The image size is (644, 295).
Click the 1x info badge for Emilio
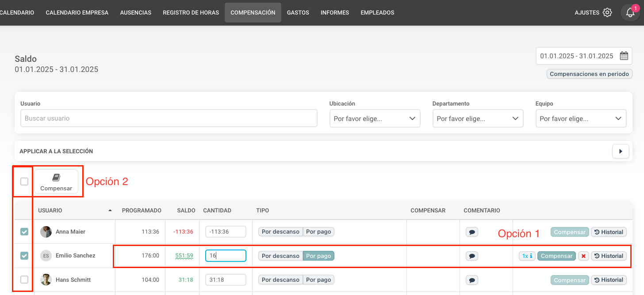click(527, 256)
